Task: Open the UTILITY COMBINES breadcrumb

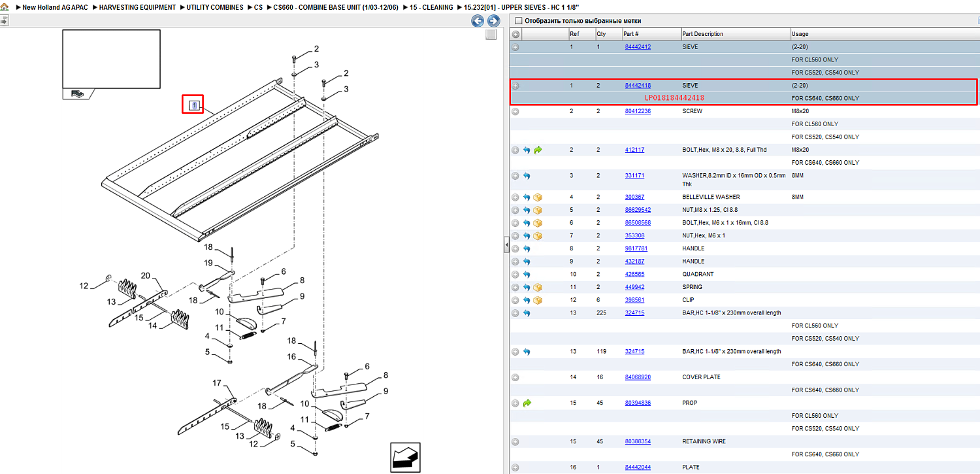Action: pos(215,7)
